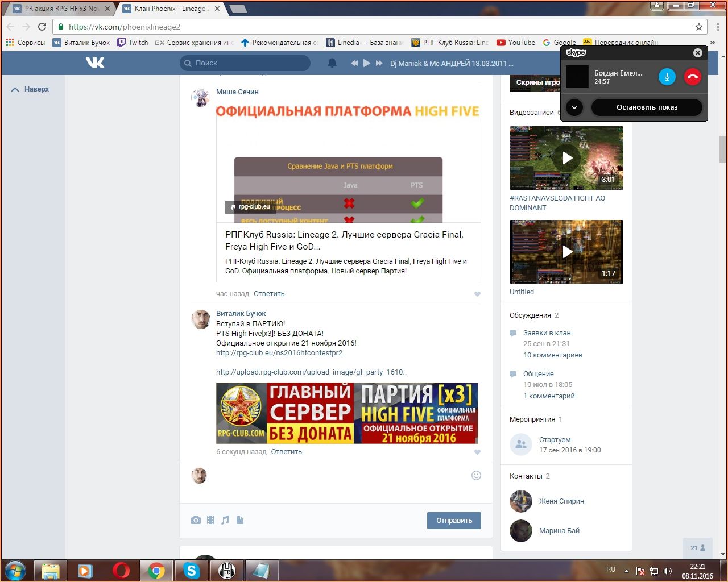Open the ПАРТИЯ x3 High Five banner
This screenshot has height=582, width=728.
[347, 413]
